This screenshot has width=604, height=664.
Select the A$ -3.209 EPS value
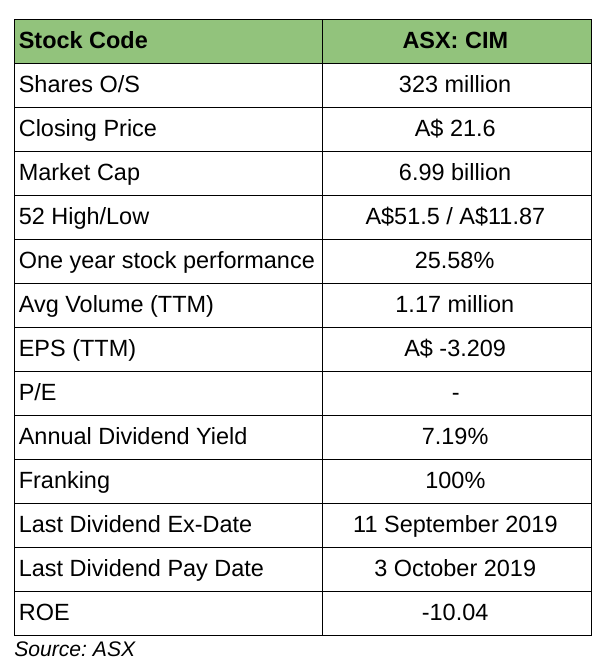click(x=455, y=349)
